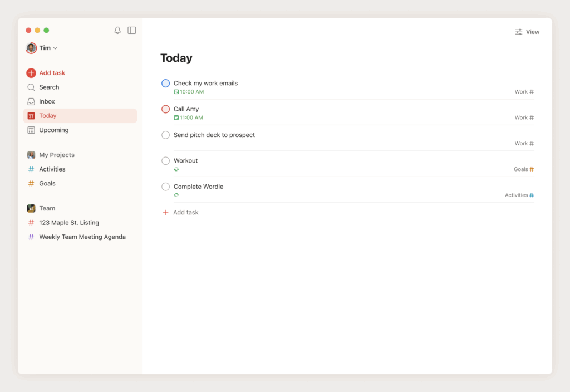The width and height of the screenshot is (570, 392).
Task: Click the calendar icon beside 11:00 AM
Action: click(176, 118)
